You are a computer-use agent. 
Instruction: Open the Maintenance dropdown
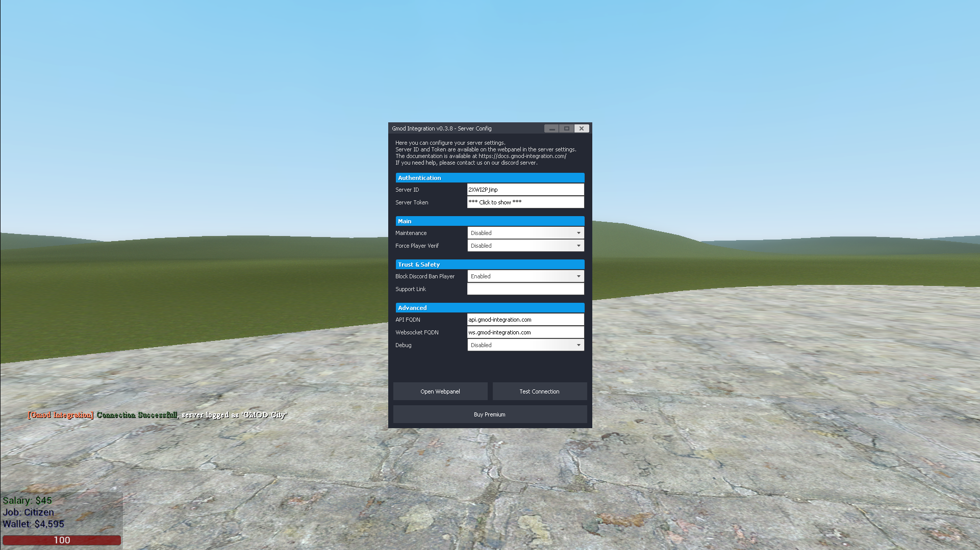[x=525, y=233]
